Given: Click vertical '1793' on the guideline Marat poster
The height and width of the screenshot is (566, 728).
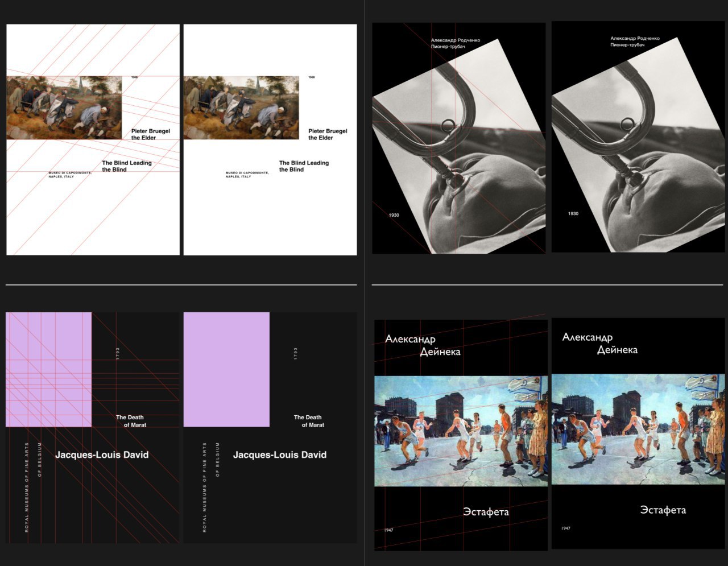Looking at the screenshot, I should (x=118, y=353).
